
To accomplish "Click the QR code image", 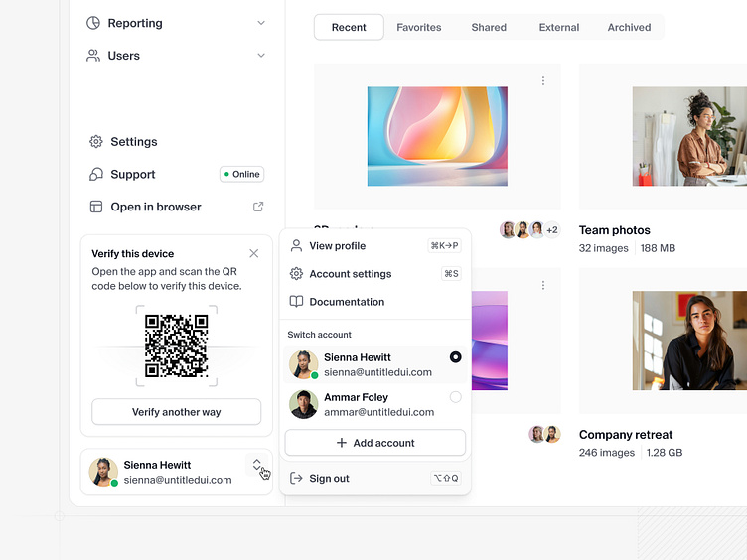I will pyautogui.click(x=176, y=346).
